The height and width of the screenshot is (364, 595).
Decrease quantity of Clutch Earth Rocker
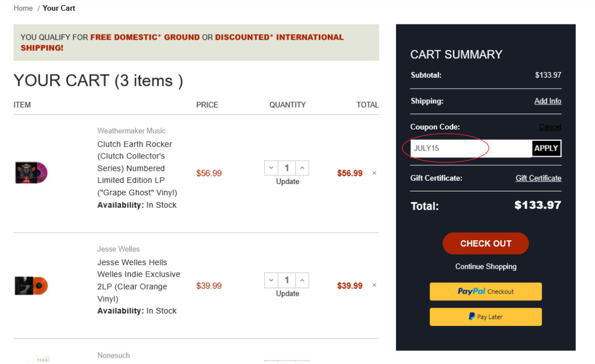coord(271,168)
